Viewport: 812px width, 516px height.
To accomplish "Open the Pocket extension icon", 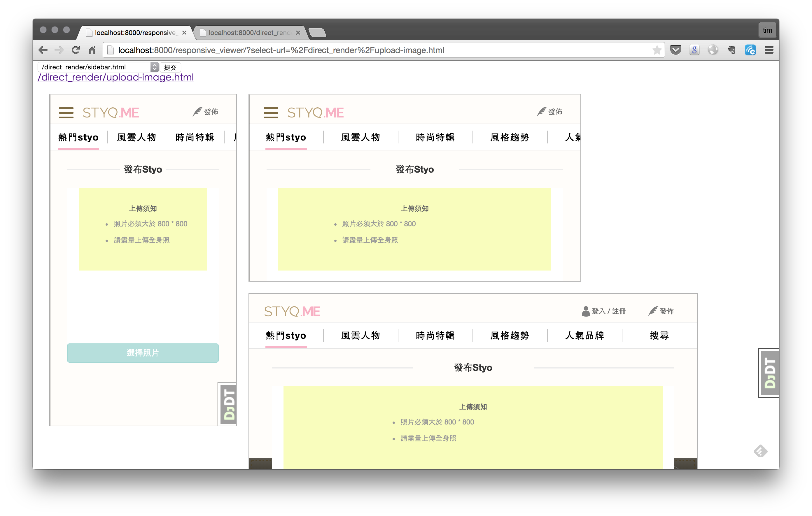I will [x=675, y=50].
